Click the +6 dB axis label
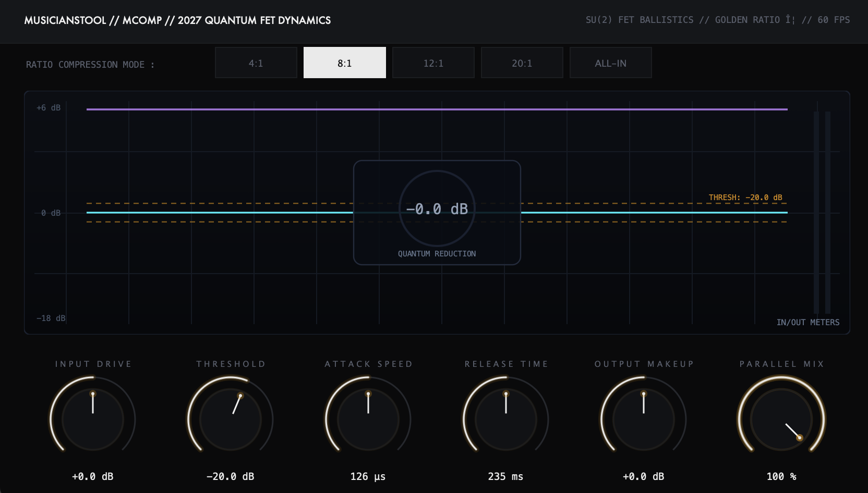The width and height of the screenshot is (868, 493). coord(49,108)
